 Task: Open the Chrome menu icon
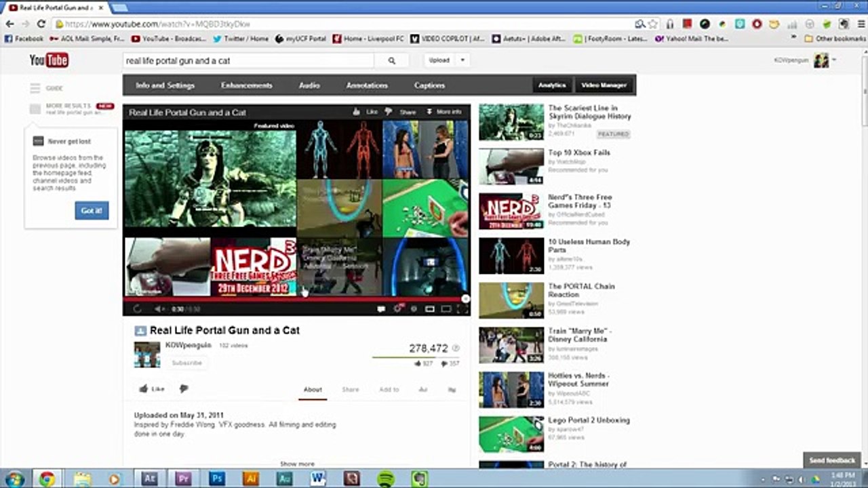point(861,24)
